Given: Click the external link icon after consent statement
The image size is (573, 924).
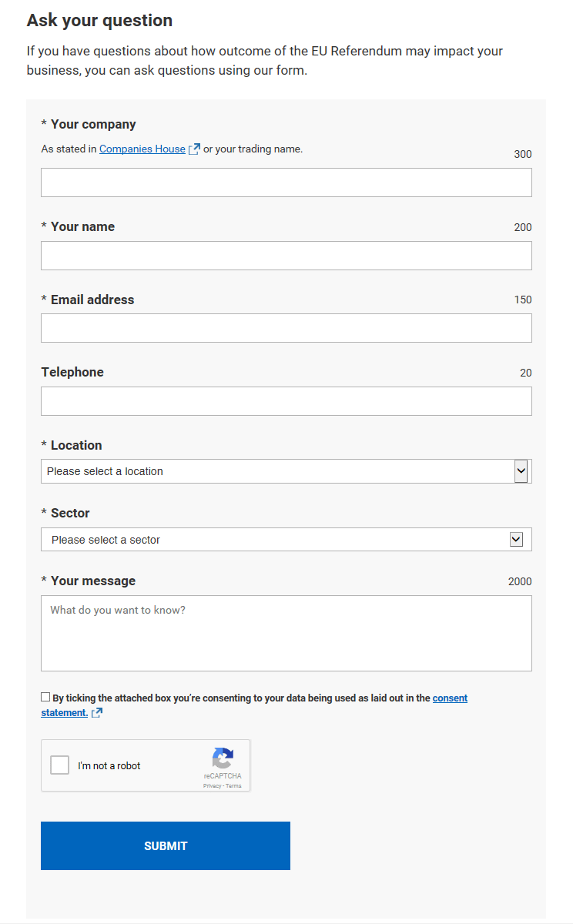Looking at the screenshot, I should 97,713.
